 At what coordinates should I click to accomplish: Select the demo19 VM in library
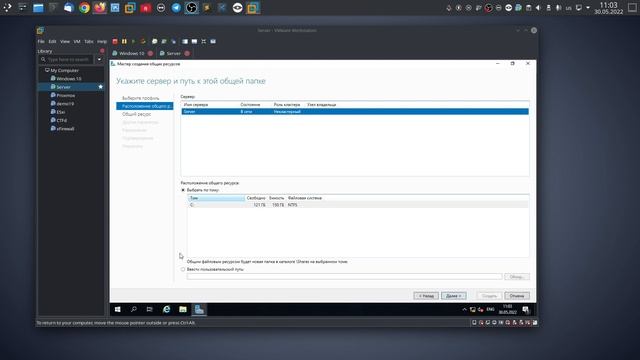click(65, 104)
